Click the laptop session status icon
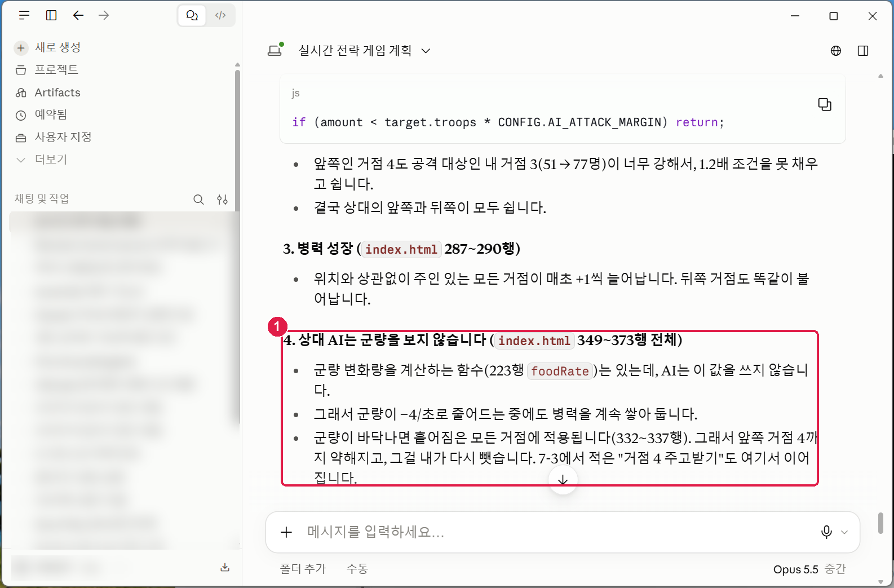This screenshot has width=894, height=588. pos(275,50)
